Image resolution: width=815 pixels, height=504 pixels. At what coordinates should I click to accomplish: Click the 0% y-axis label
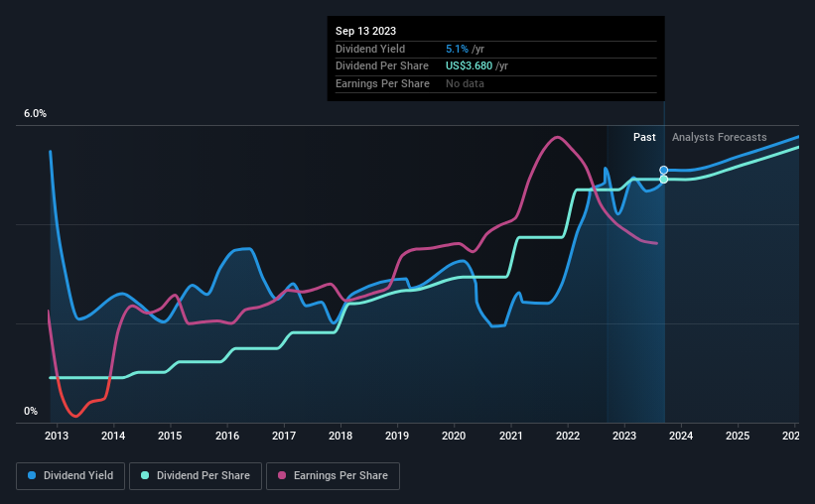coord(31,411)
